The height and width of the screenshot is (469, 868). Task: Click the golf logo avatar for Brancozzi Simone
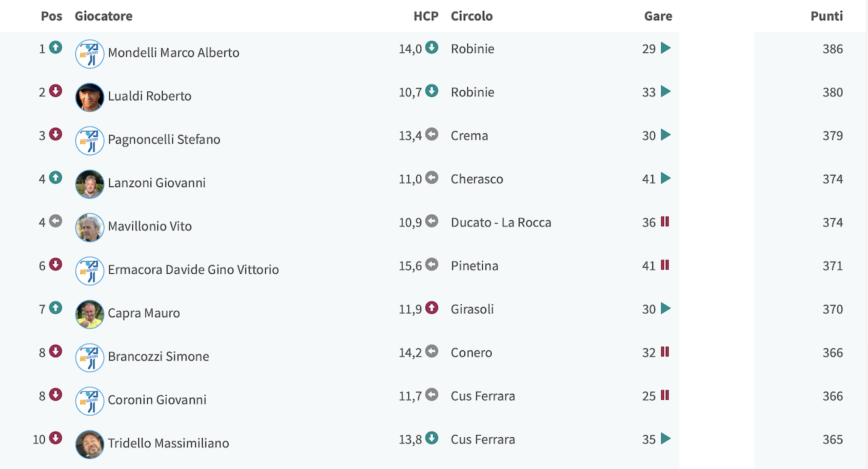coord(90,357)
